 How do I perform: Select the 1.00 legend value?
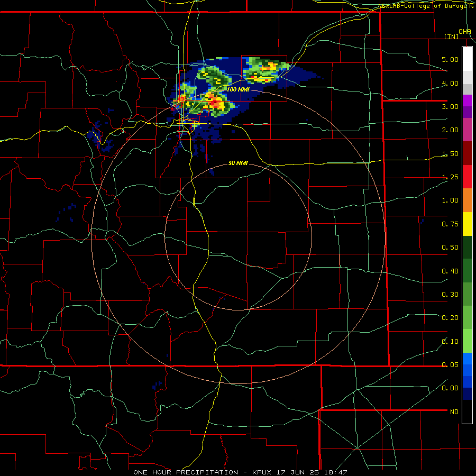pyautogui.click(x=450, y=200)
